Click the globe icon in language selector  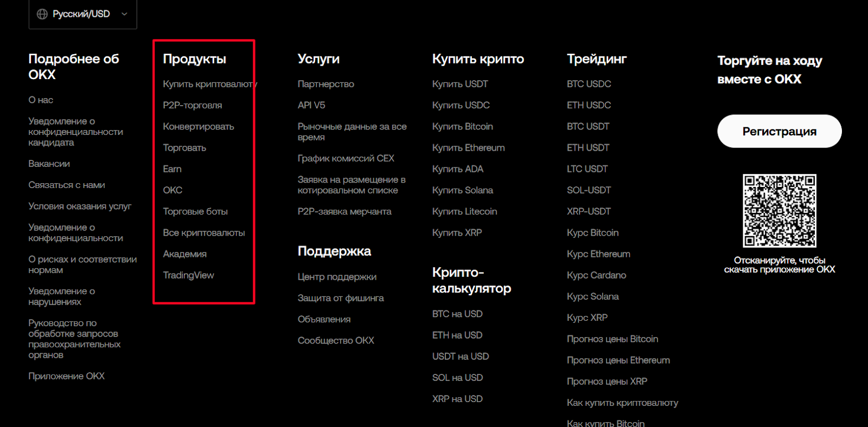[42, 14]
